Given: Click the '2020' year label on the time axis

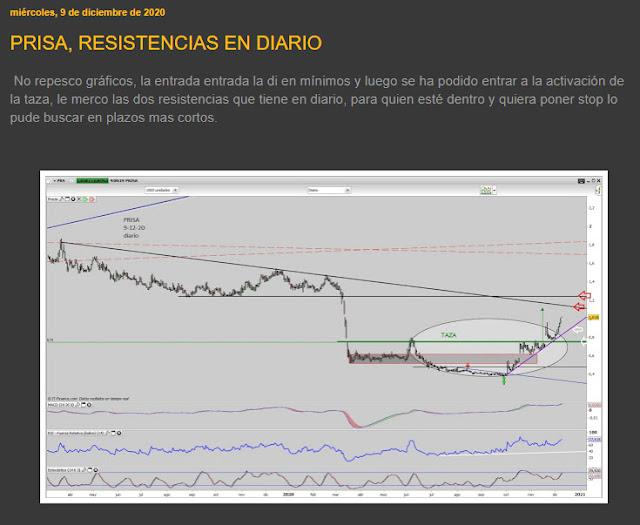Looking at the screenshot, I should 288,494.
